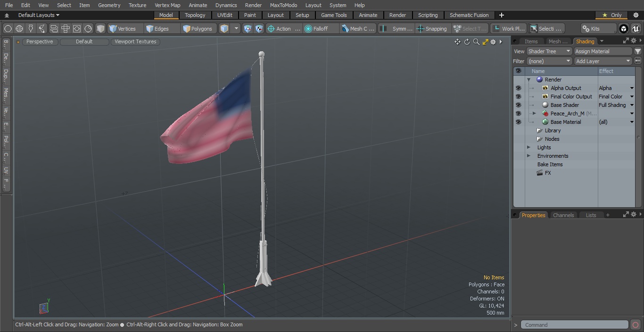The height and width of the screenshot is (332, 644).
Task: Toggle visibility of Base Shader
Action: coord(518,105)
